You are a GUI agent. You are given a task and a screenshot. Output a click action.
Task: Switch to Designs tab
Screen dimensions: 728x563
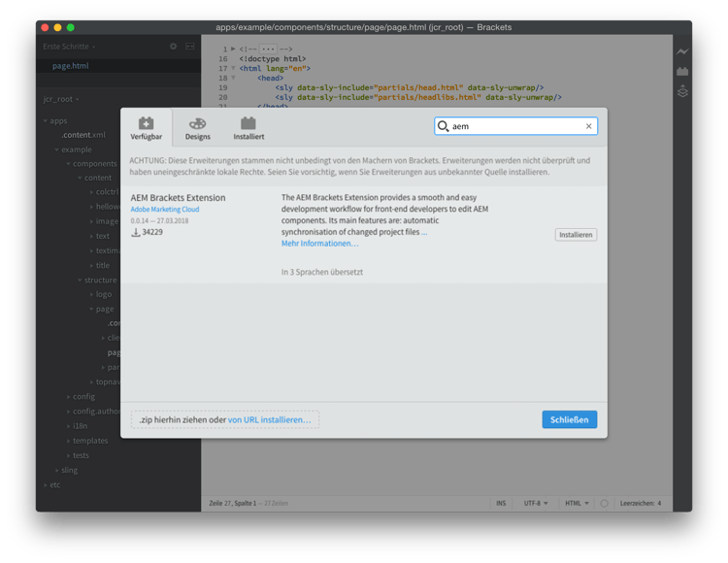(x=198, y=128)
